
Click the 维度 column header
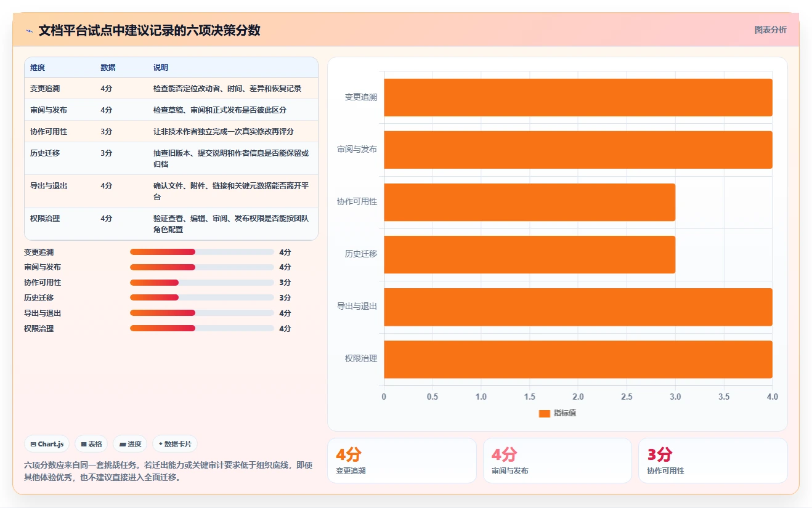click(38, 68)
